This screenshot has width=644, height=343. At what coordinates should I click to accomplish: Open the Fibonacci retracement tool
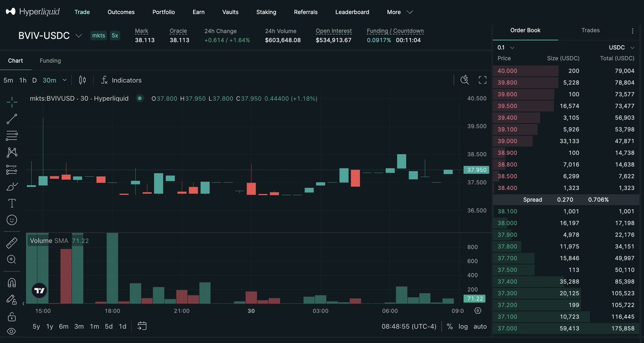[12, 136]
